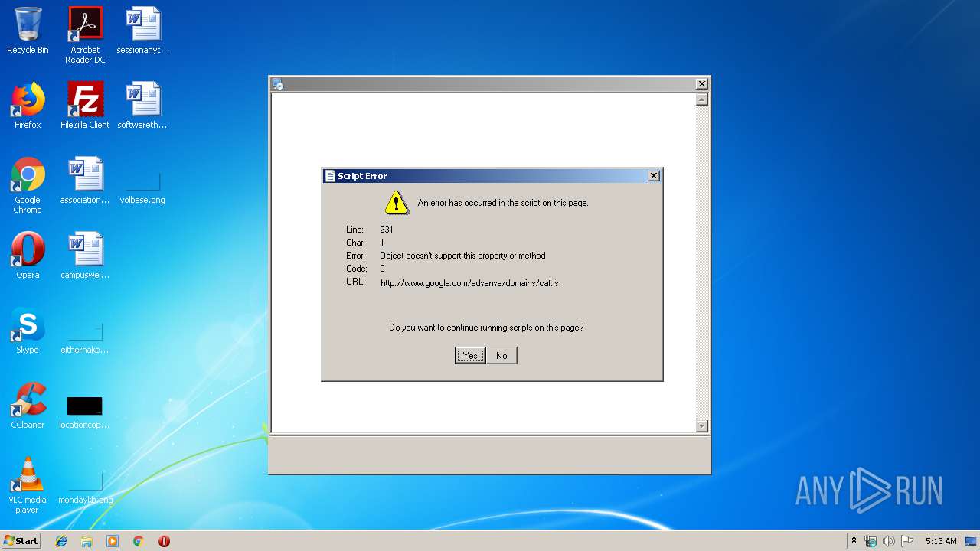This screenshot has height=551, width=980.
Task: Select the eithernake file icon
Action: point(85,338)
